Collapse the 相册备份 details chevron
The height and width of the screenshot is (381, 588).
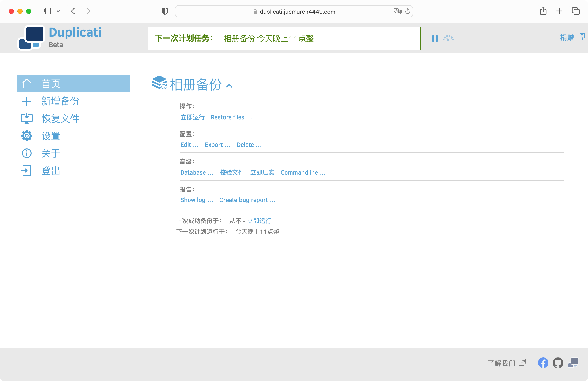pyautogui.click(x=229, y=86)
